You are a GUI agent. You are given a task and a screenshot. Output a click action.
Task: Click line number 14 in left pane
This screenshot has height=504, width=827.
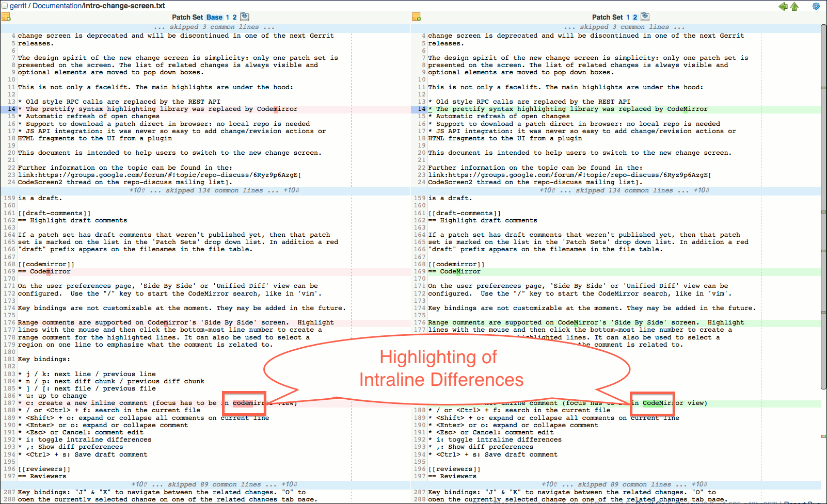[x=10, y=109]
